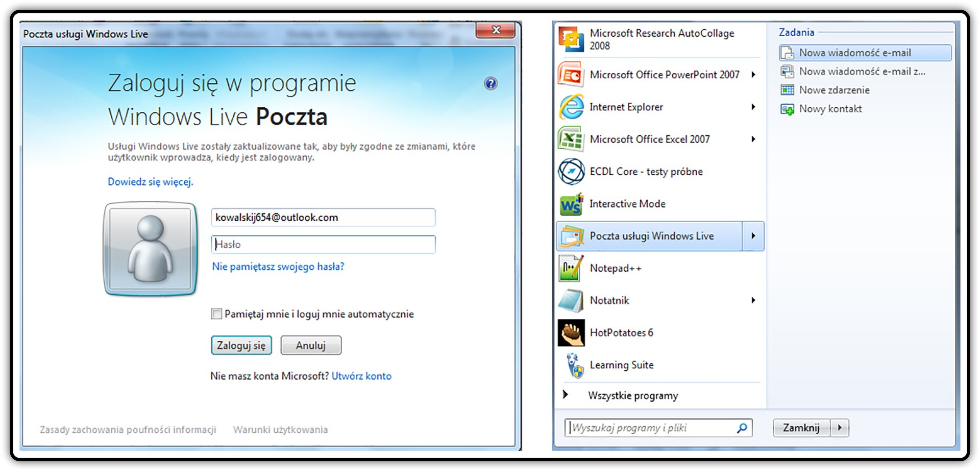Click the Interactive Mode WS icon
980x471 pixels.
[x=571, y=204]
